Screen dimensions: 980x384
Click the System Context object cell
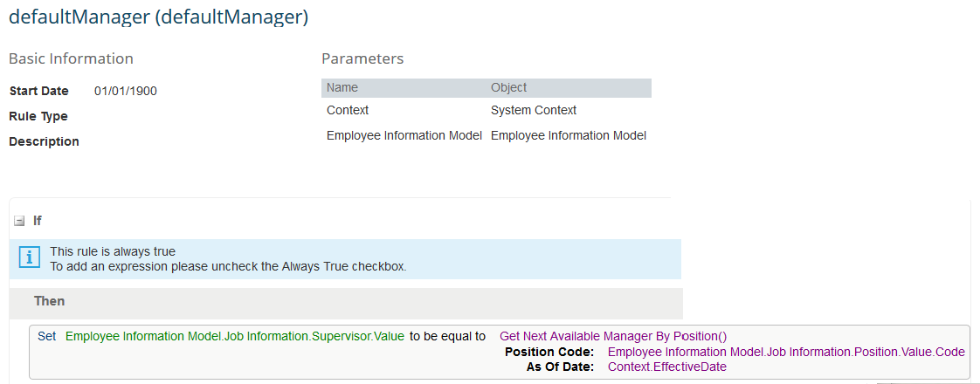coord(534,111)
